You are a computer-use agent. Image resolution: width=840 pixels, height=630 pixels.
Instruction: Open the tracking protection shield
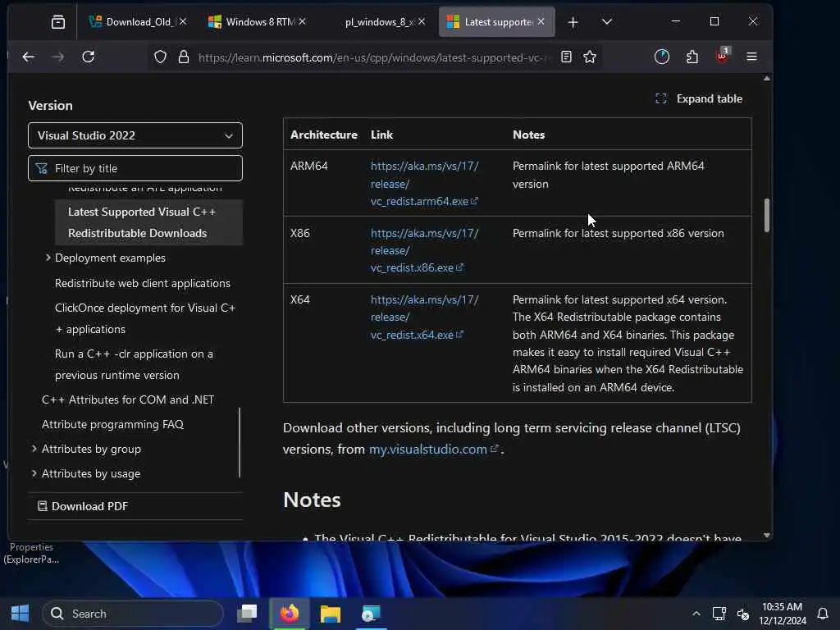pos(160,57)
